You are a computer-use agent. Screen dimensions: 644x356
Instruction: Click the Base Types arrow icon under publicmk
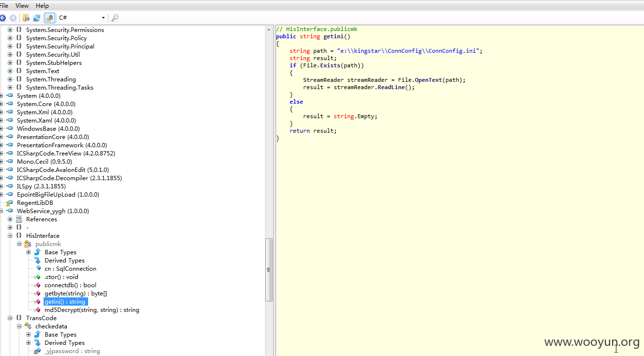tap(37, 252)
